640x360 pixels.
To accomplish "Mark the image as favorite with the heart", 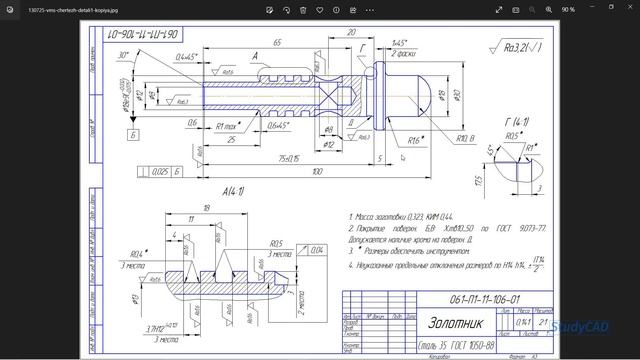I will (320, 10).
